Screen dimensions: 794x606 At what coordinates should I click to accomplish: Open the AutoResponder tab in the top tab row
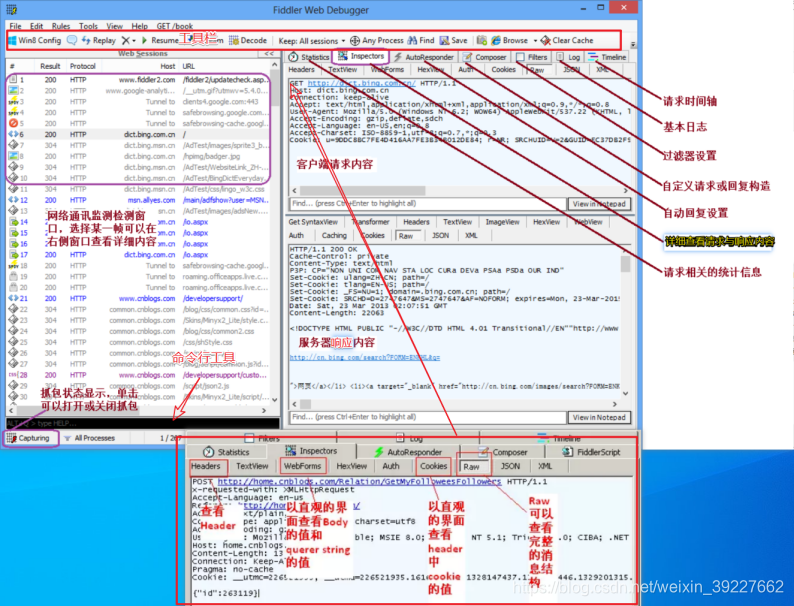[423, 57]
